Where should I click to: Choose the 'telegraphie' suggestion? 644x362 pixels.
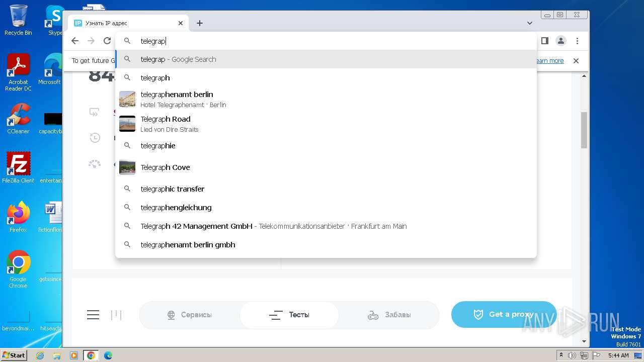pos(326,146)
